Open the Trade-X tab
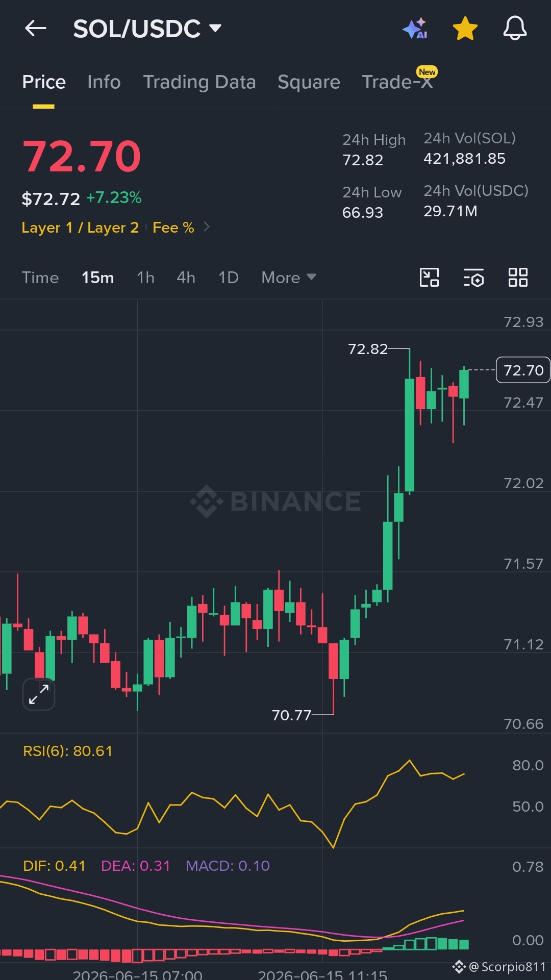Viewport: 551px width, 980px height. (x=397, y=82)
